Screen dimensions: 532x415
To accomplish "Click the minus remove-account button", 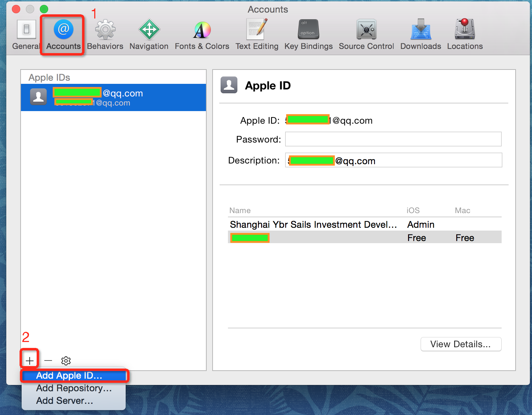I will point(48,361).
